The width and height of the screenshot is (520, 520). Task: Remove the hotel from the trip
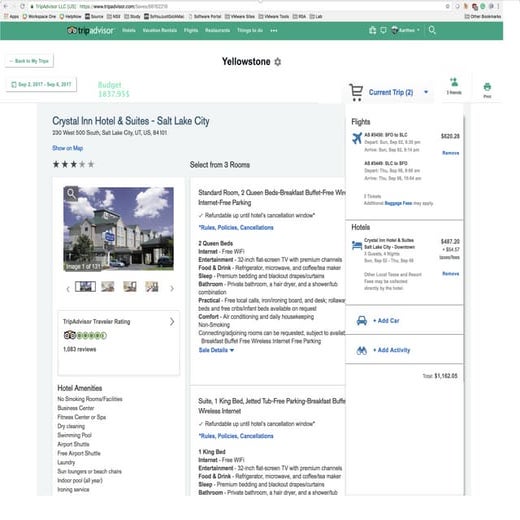click(x=451, y=274)
